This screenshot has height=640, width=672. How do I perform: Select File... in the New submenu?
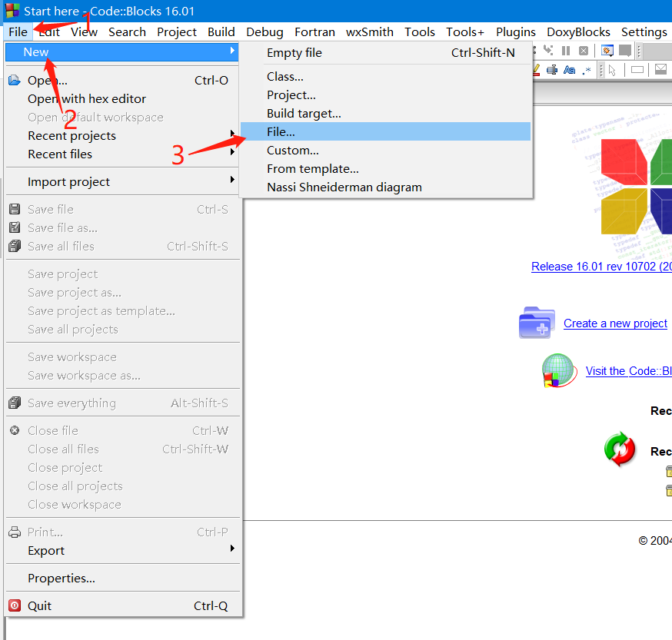386,132
